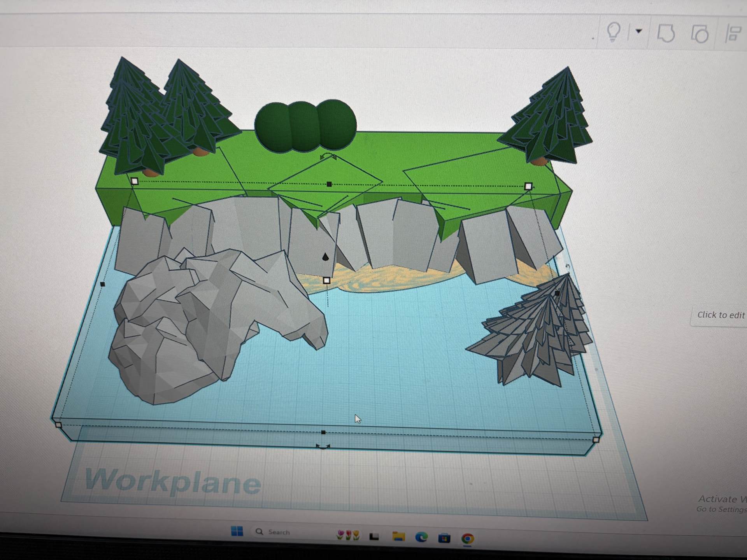Image resolution: width=747 pixels, height=560 pixels.
Task: Click the black midpoint handle on the front edge
Action: [323, 432]
